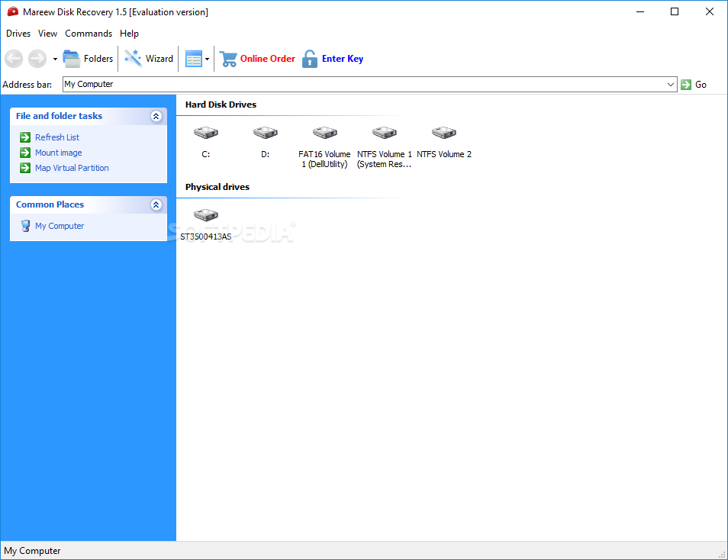Click the view mode list icon
This screenshot has height=560, width=728.
(x=194, y=59)
